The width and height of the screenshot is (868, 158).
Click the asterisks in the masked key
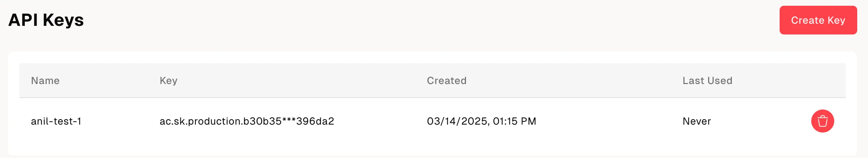click(x=289, y=121)
